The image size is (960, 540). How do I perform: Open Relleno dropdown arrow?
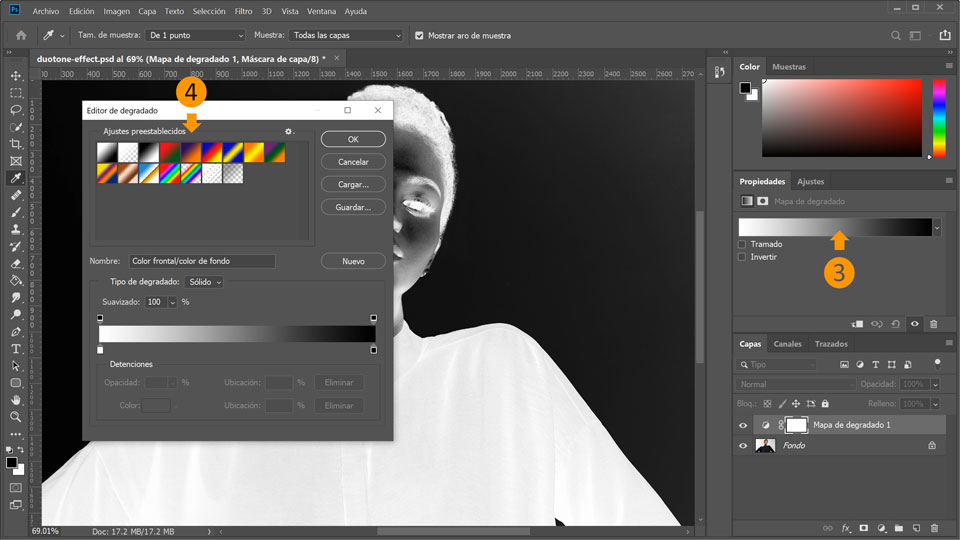tap(936, 404)
